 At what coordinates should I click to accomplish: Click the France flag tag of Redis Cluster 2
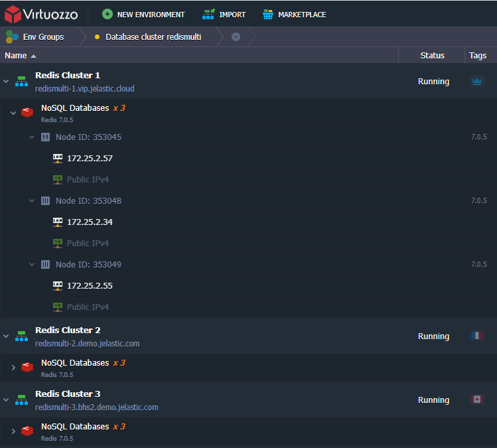coord(477,335)
